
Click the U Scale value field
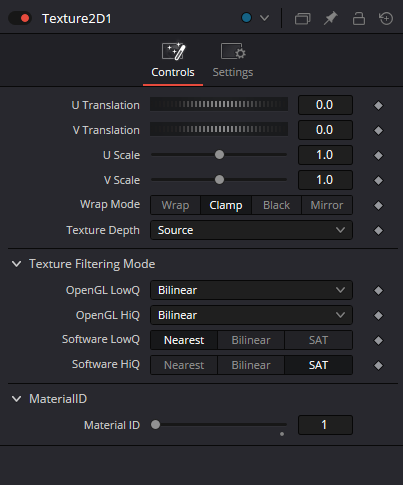325,155
